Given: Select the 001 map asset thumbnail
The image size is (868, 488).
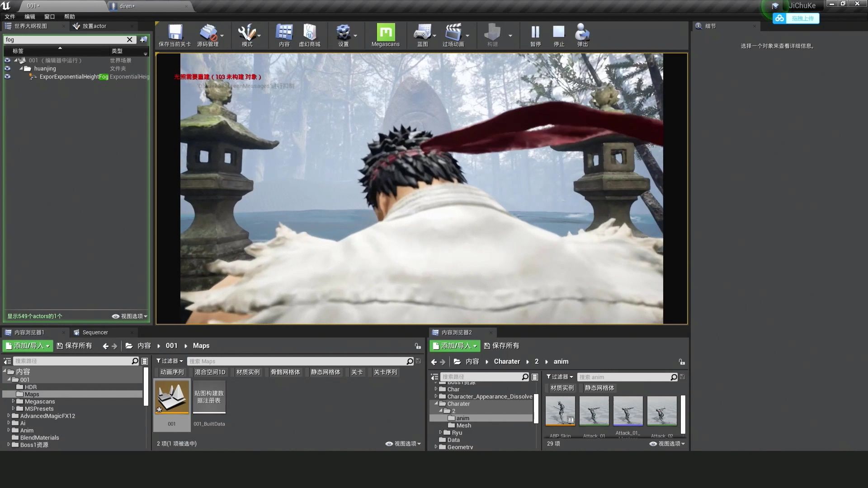Looking at the screenshot, I should [172, 397].
